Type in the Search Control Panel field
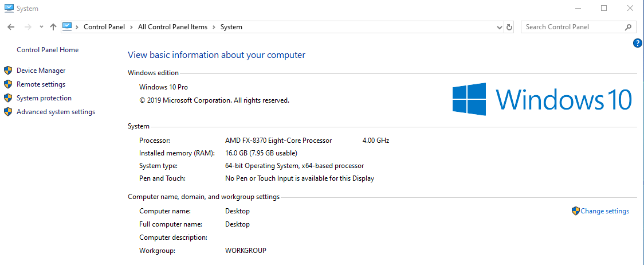The width and height of the screenshot is (644, 265). click(570, 27)
